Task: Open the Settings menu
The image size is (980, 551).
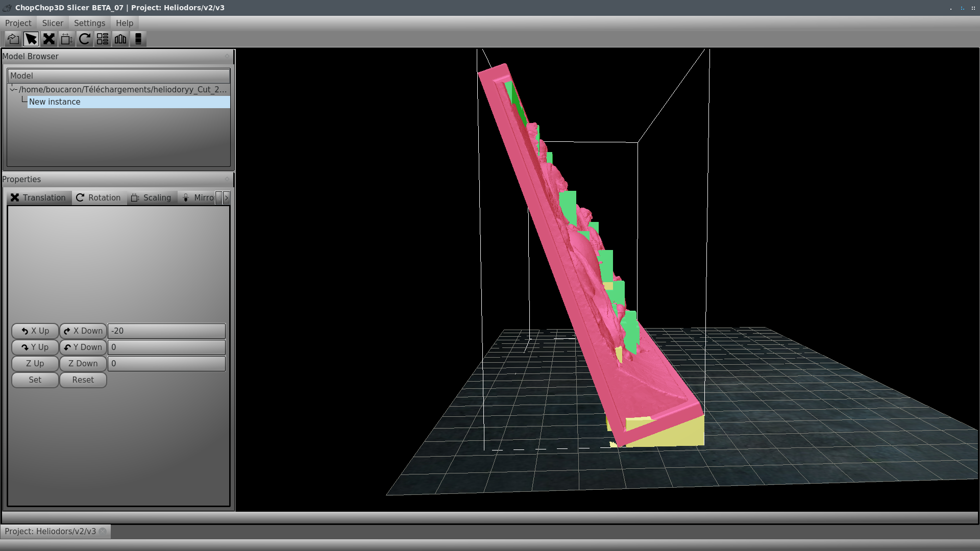Action: (x=89, y=23)
